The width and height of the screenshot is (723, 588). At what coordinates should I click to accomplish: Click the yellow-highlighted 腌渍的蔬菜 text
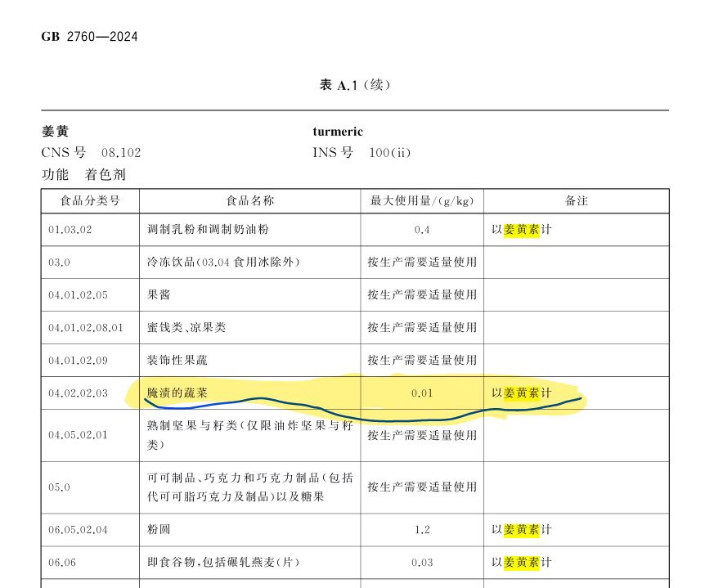[177, 393]
